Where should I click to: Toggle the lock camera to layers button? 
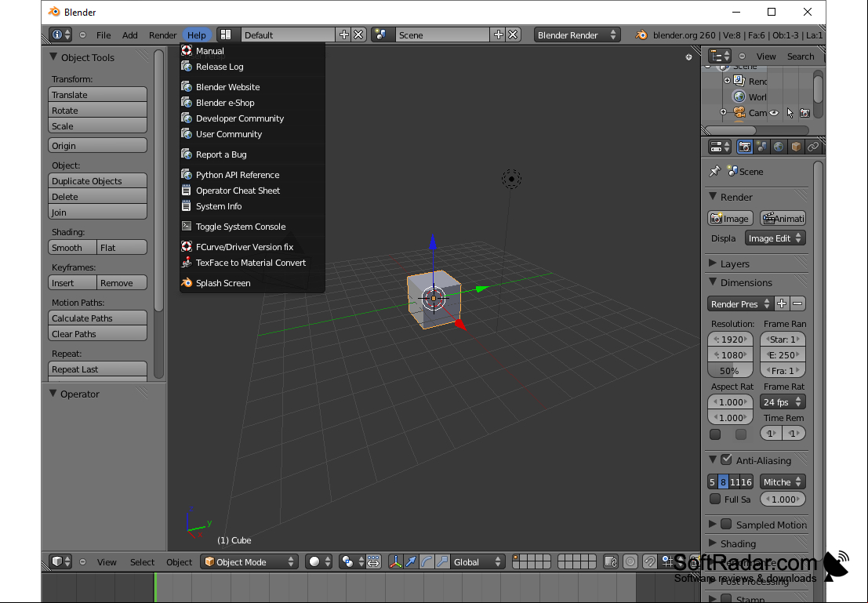pos(611,561)
